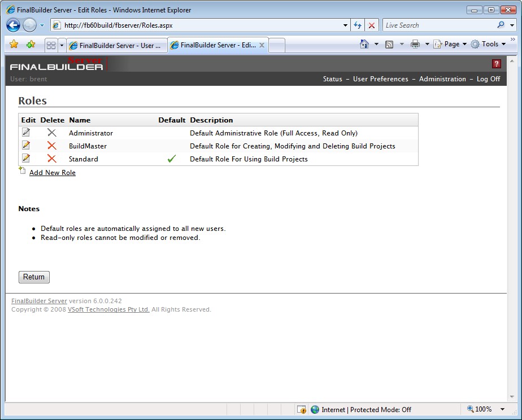Viewport: 522px width, 420px height.
Task: Click the Administrator role name
Action: (x=91, y=133)
